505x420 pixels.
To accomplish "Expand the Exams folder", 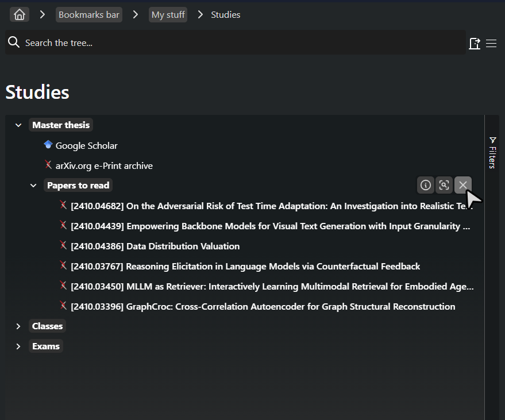I will pos(18,346).
